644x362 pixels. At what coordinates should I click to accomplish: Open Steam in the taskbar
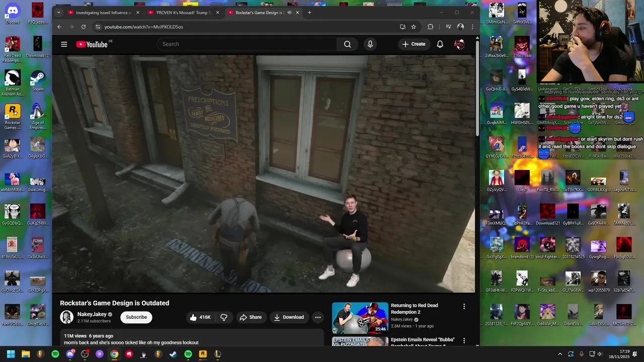[173, 354]
